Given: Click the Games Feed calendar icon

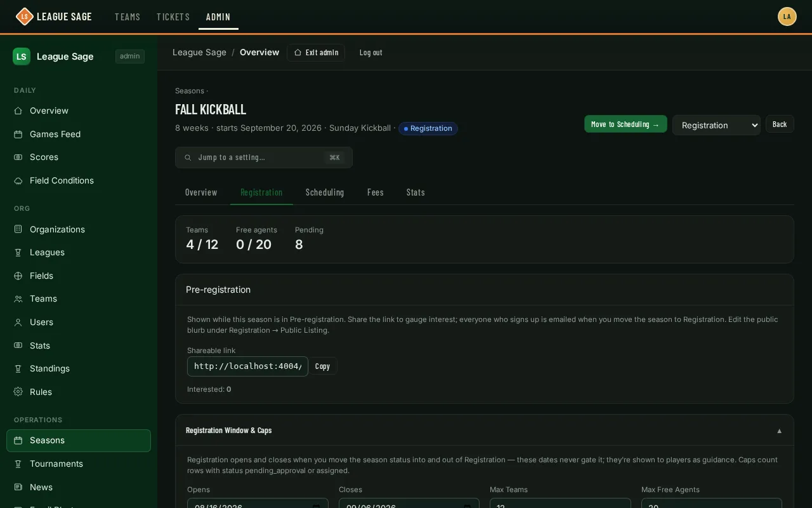Looking at the screenshot, I should tap(18, 134).
